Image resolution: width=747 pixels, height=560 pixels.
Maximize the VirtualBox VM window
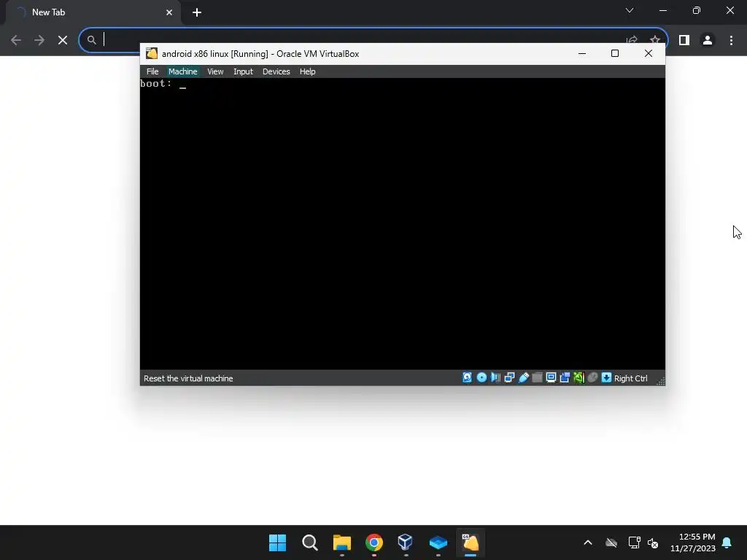(614, 53)
